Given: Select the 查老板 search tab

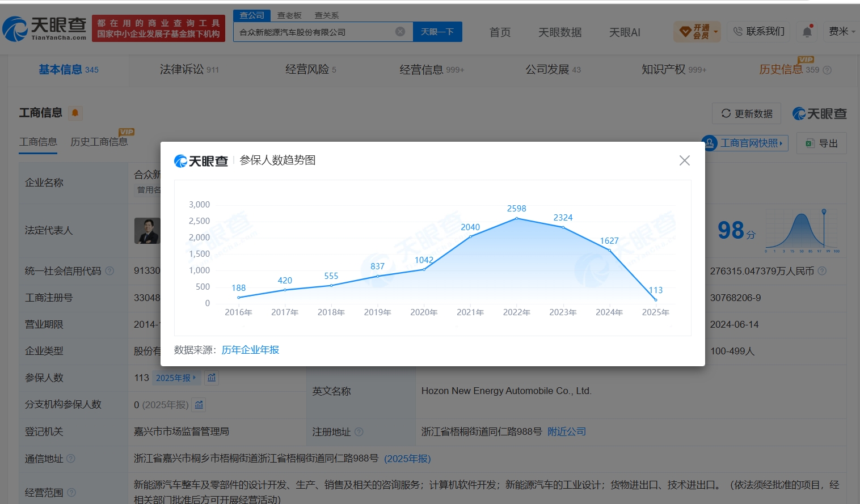Looking at the screenshot, I should pos(289,15).
